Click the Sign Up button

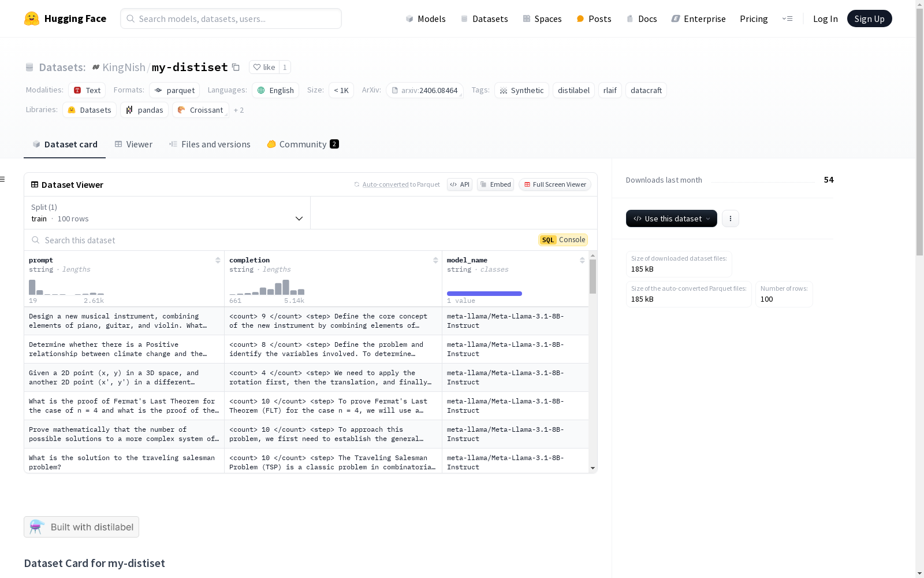869,18
